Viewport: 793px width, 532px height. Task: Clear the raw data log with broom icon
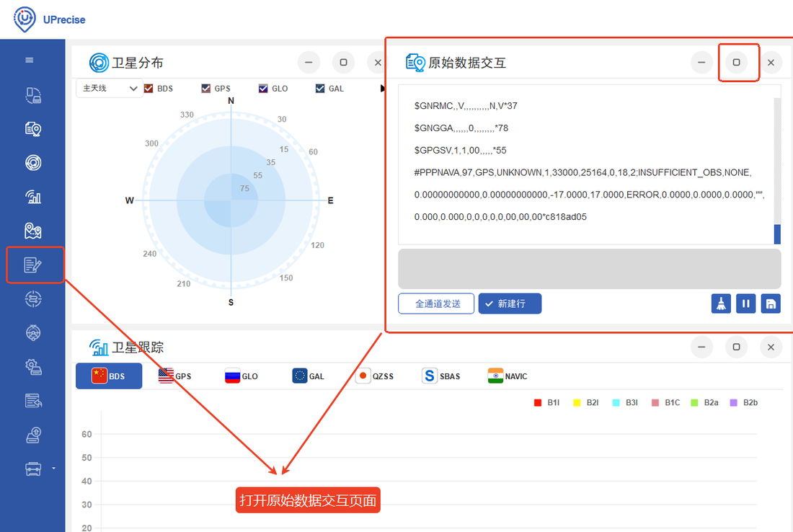coord(721,304)
